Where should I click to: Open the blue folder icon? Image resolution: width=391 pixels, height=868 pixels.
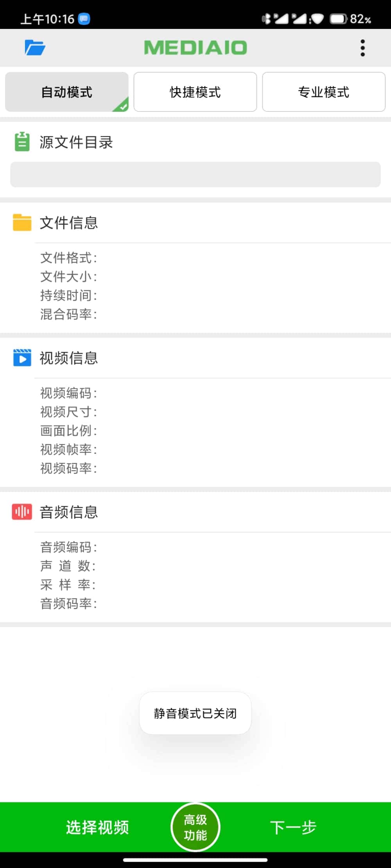click(x=35, y=48)
